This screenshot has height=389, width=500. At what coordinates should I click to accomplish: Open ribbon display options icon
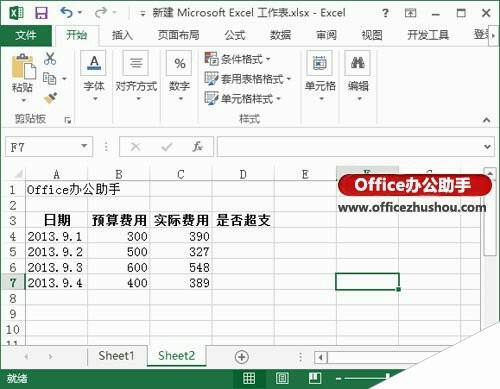(410, 13)
